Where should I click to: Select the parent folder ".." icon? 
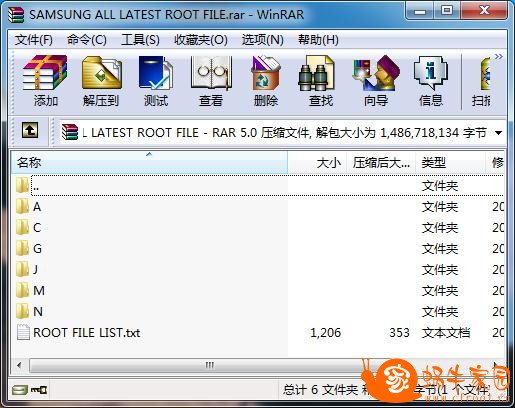click(x=22, y=185)
